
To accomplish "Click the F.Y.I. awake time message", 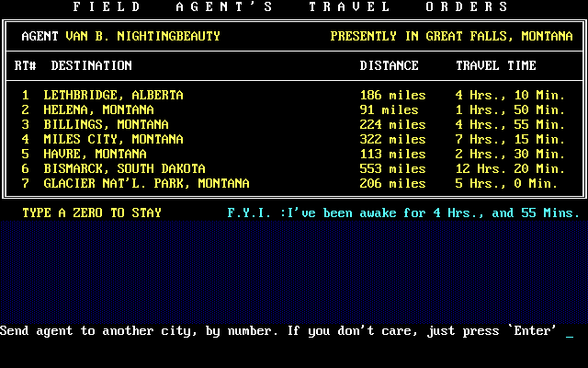I will coord(403,213).
